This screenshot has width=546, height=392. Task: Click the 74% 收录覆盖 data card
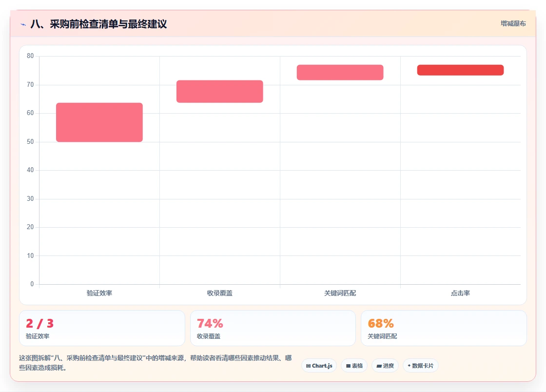point(273,328)
